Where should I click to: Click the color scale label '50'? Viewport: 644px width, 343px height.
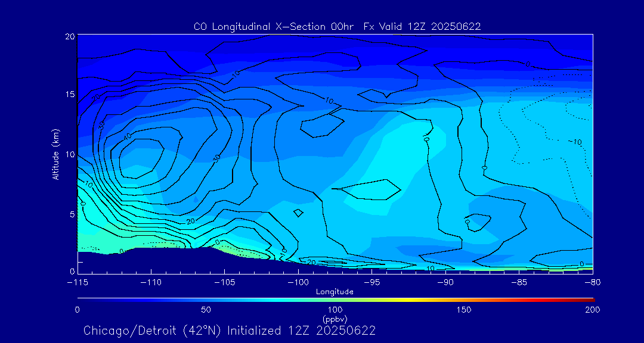(x=206, y=310)
